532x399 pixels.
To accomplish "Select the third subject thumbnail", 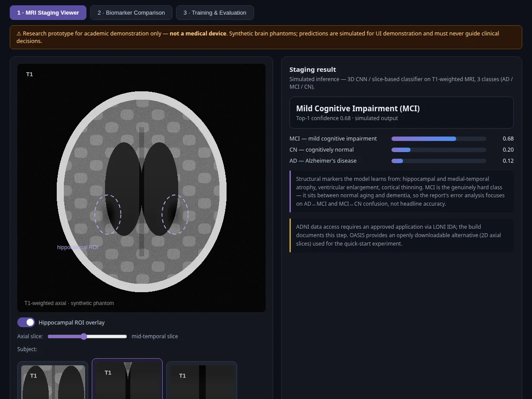I will coord(202,380).
